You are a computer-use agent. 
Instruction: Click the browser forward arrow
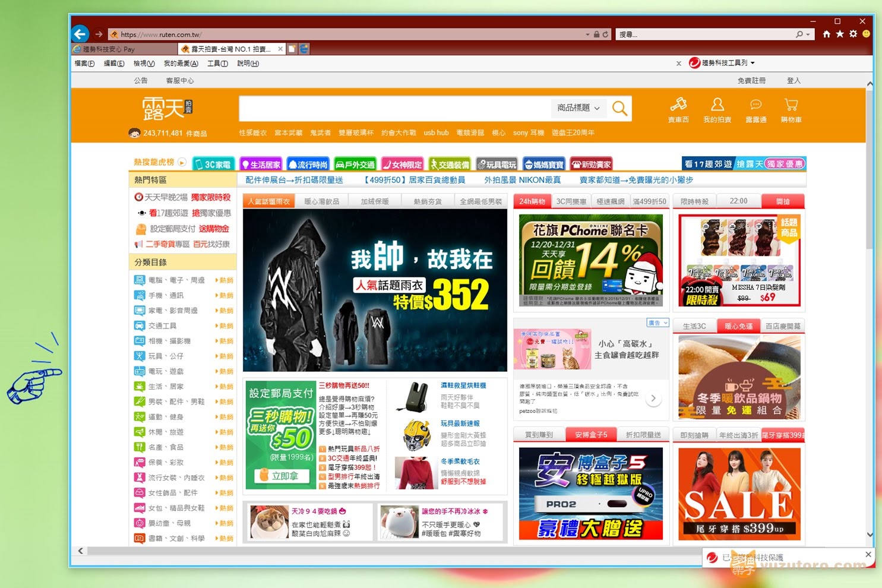[99, 34]
